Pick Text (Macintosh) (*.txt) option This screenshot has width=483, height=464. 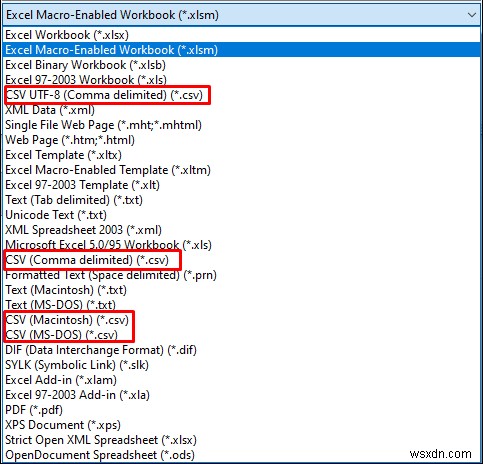(241, 290)
